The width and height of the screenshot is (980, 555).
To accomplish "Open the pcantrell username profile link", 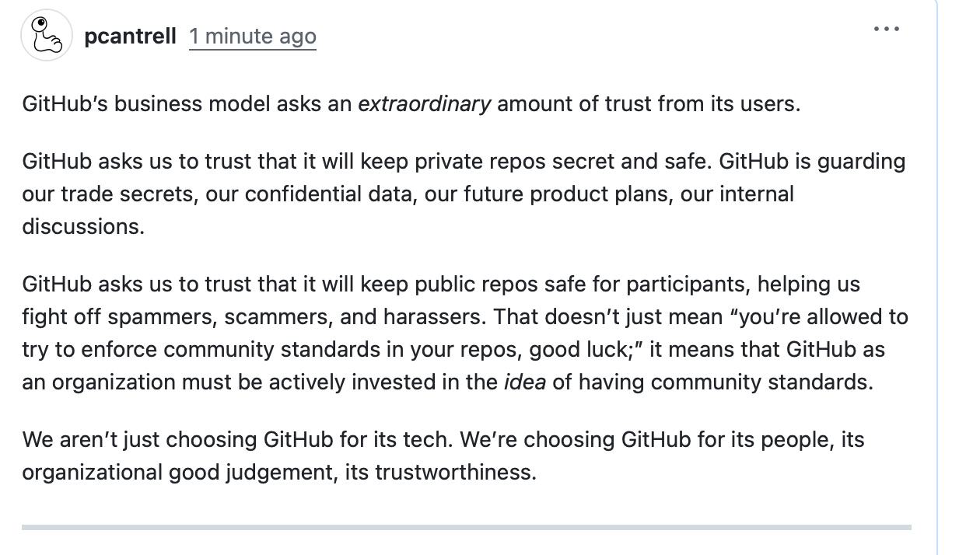I will [x=131, y=37].
